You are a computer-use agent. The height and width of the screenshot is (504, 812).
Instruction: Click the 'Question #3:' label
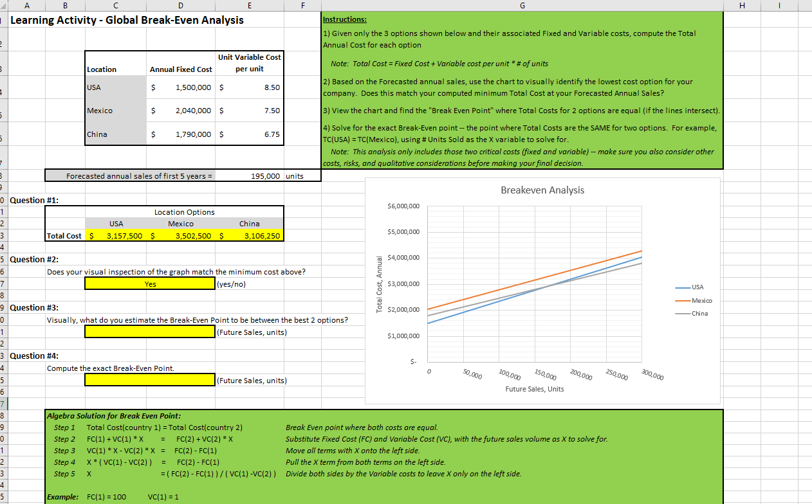pyautogui.click(x=35, y=307)
